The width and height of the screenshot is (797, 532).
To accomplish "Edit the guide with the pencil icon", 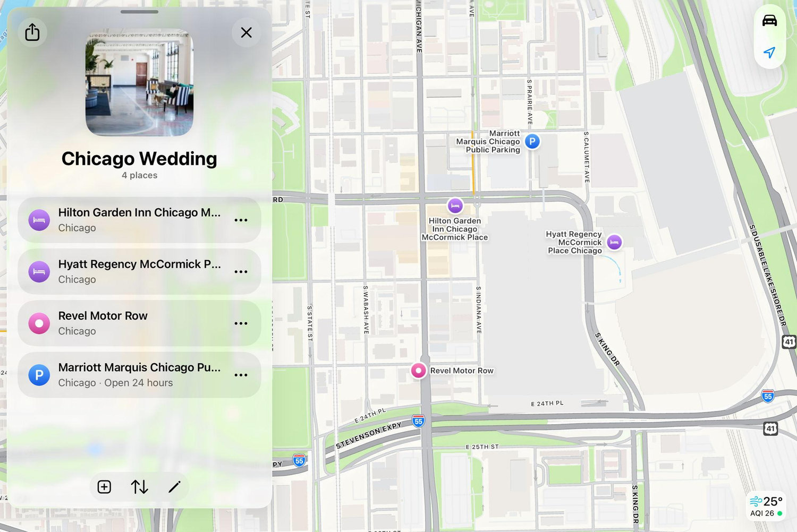I will point(174,487).
